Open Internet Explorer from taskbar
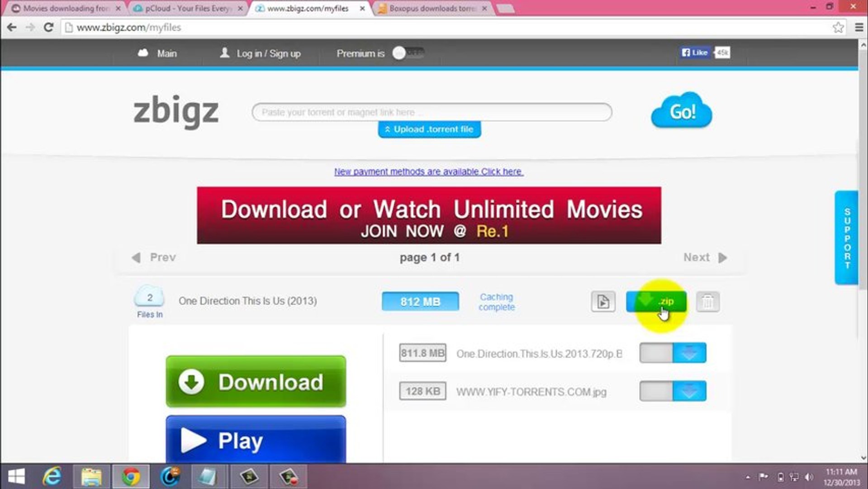Screen dimensions: 868x489 52,477
